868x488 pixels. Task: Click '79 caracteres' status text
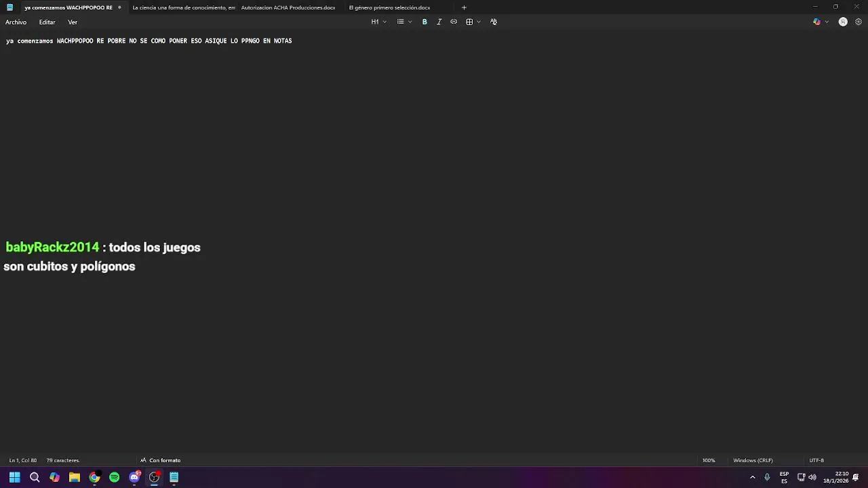62,460
